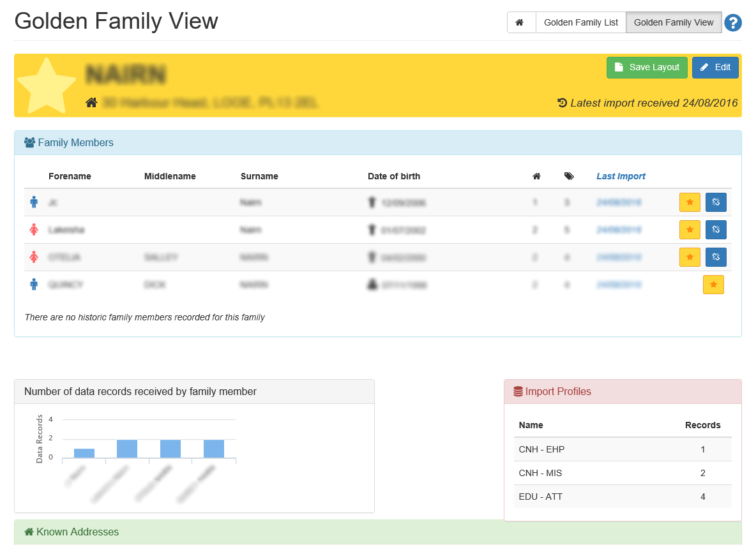
Task: Click the star button in Lakeisha's row
Action: coord(690,230)
